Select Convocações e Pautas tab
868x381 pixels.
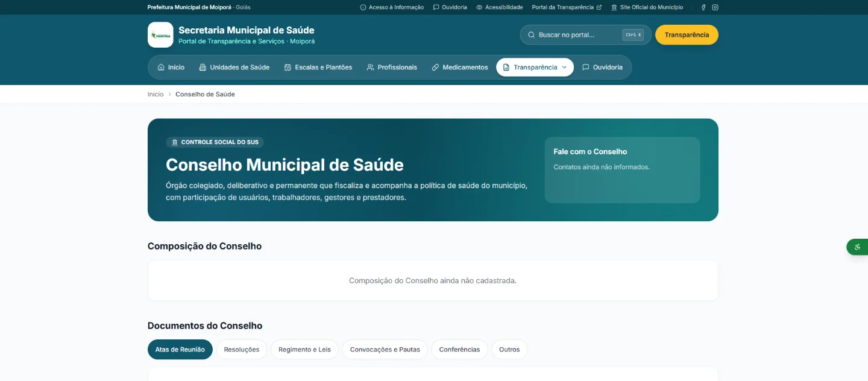pos(385,350)
